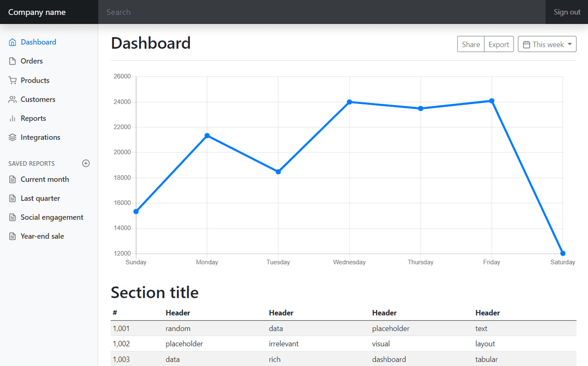This screenshot has width=588, height=366.
Task: Click the Customers users icon
Action: coord(12,99)
